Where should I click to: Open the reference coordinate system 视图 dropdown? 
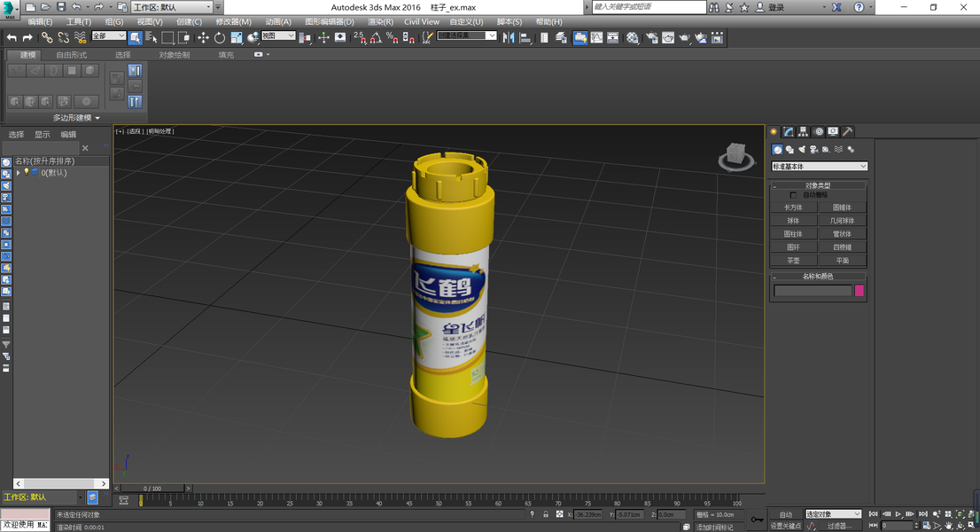point(278,35)
